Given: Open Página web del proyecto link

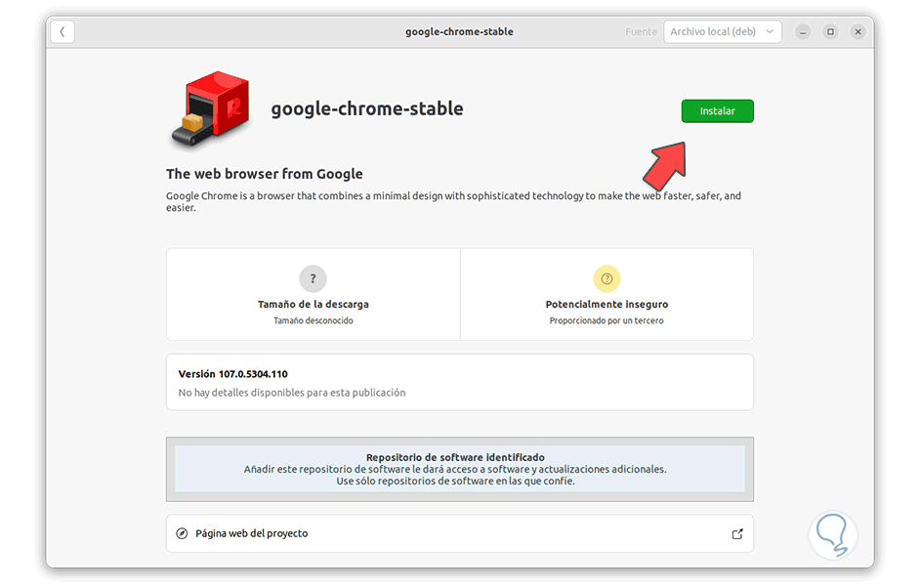Looking at the screenshot, I should (x=254, y=533).
